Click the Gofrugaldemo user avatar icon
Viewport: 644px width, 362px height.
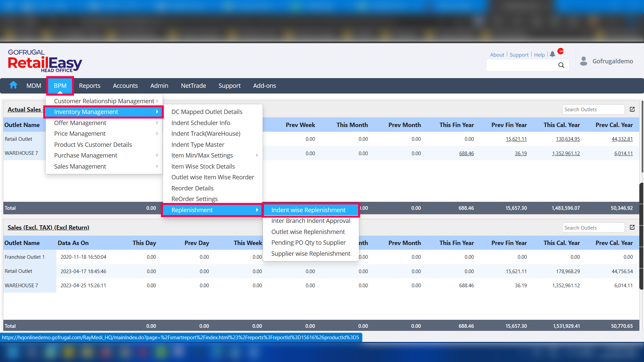click(584, 61)
